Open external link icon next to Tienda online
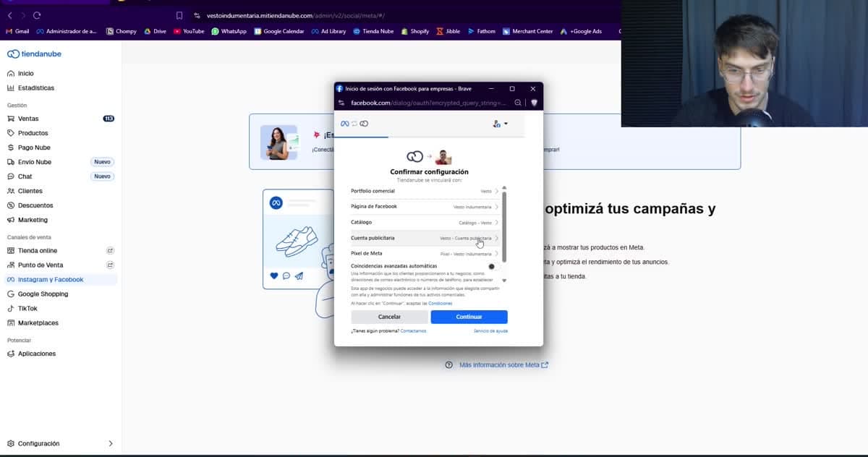The width and height of the screenshot is (868, 457). click(110, 250)
